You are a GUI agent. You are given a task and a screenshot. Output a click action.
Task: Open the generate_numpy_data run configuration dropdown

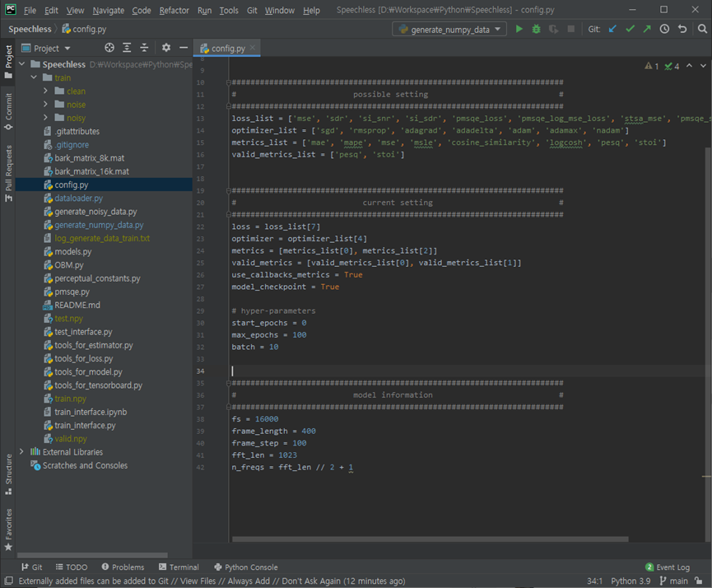point(449,29)
